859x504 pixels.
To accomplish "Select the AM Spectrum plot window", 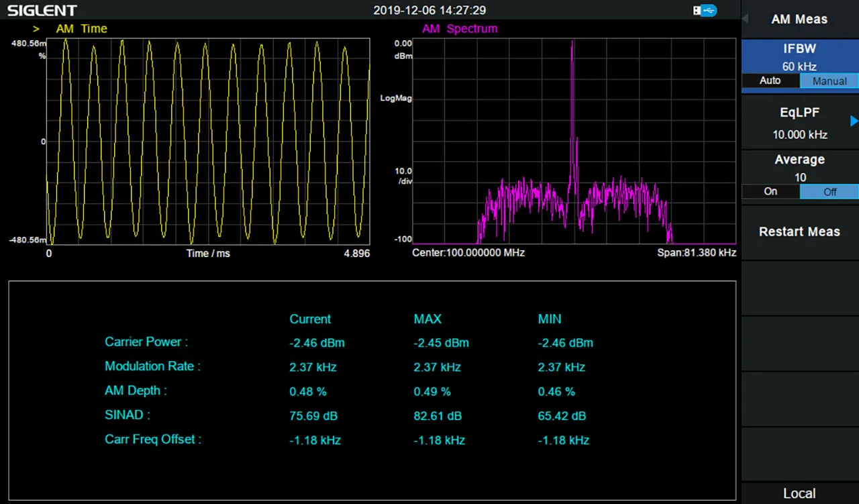I will point(574,141).
